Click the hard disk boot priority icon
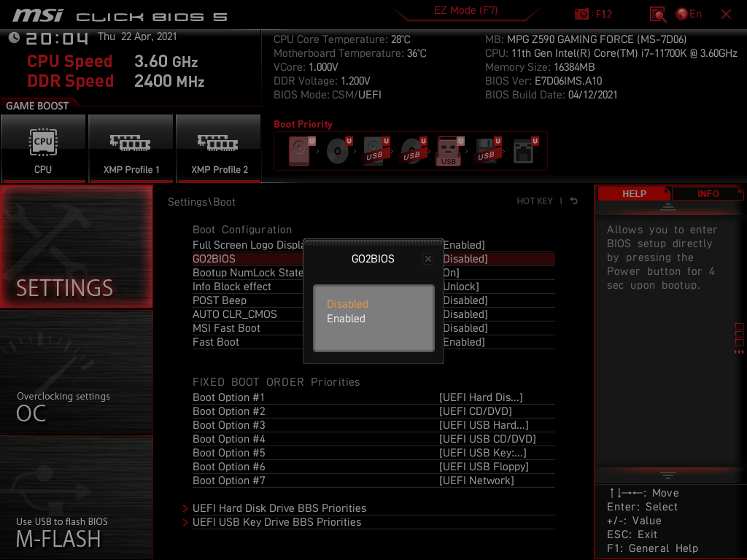 (x=301, y=151)
